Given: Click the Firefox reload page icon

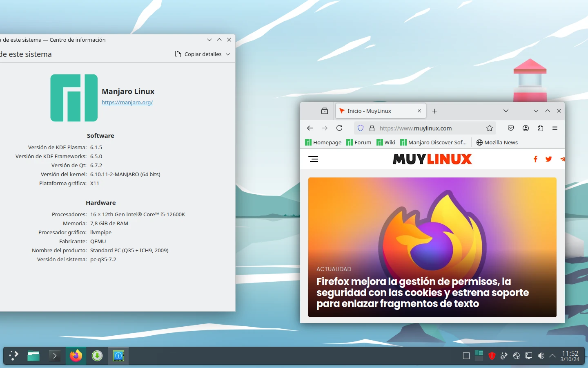Looking at the screenshot, I should pyautogui.click(x=339, y=128).
